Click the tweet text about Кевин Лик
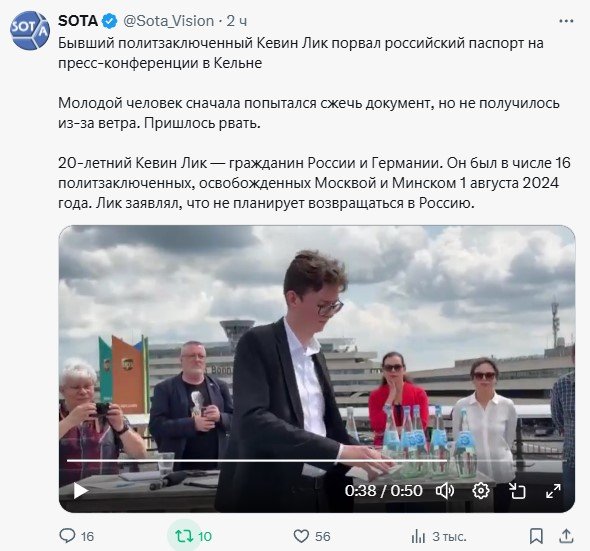Screen dimensions: 590x551 tap(314, 123)
